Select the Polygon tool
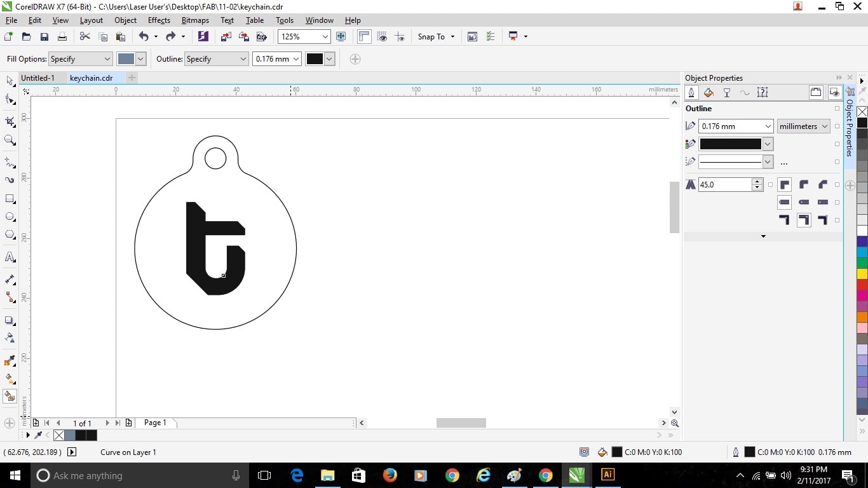Screen dimensions: 868x488 click(10, 234)
